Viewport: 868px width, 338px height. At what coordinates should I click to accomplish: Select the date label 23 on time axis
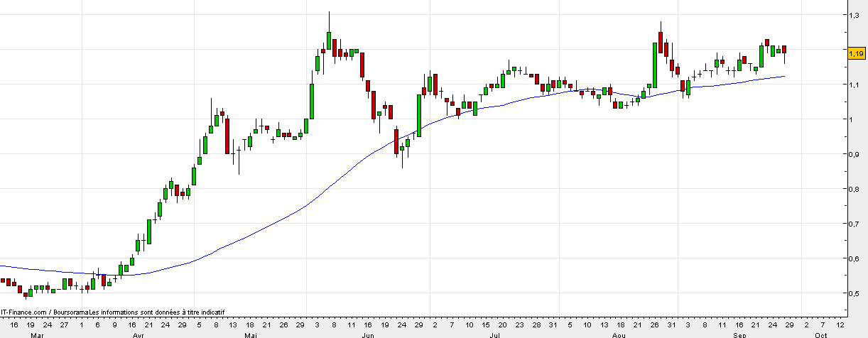tap(519, 325)
